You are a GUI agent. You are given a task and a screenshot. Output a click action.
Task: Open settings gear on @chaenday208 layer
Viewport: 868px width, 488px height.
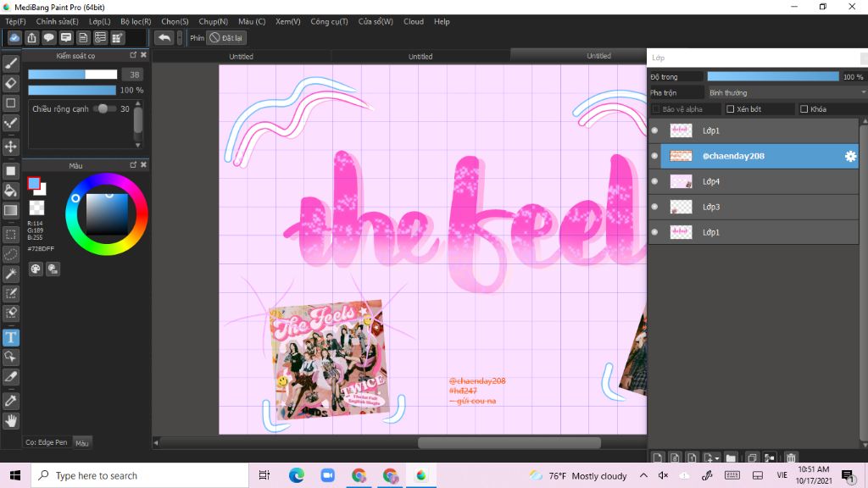tap(850, 156)
